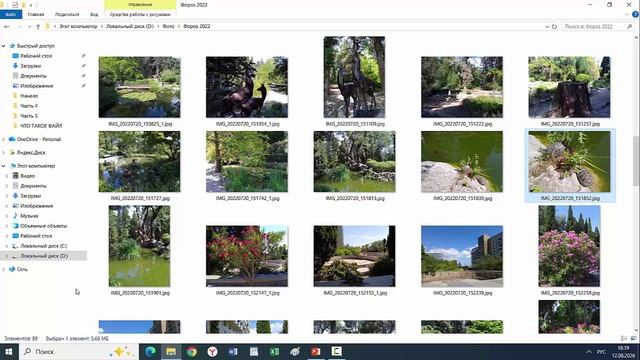Click the colorful Copilot sparkle in search box
This screenshot has height=360, width=640.
(x=122, y=351)
